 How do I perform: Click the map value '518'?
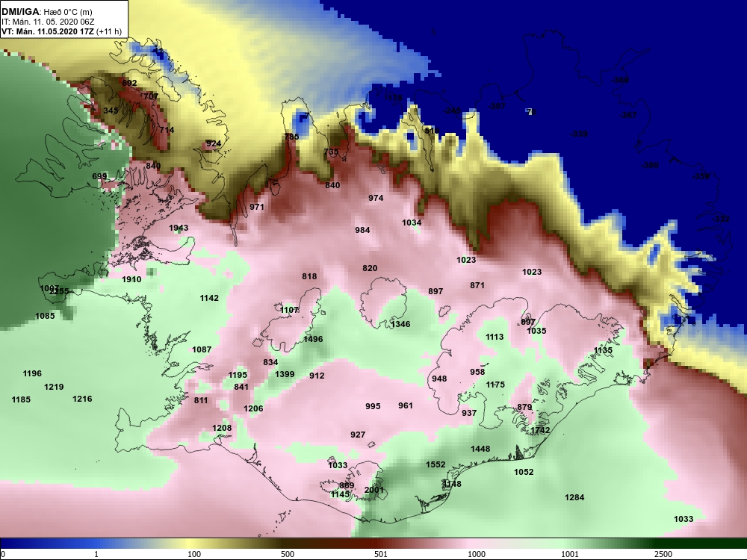pos(432,131)
